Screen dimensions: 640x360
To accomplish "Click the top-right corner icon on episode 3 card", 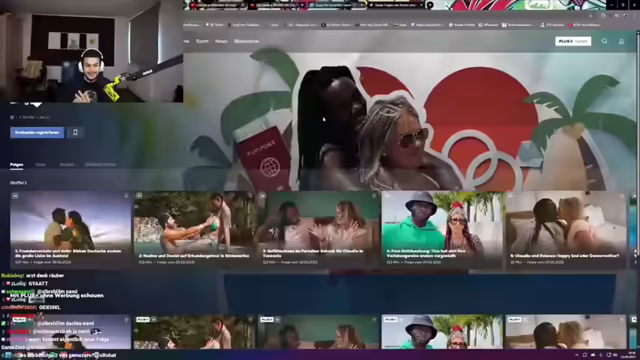I will click(x=373, y=196).
